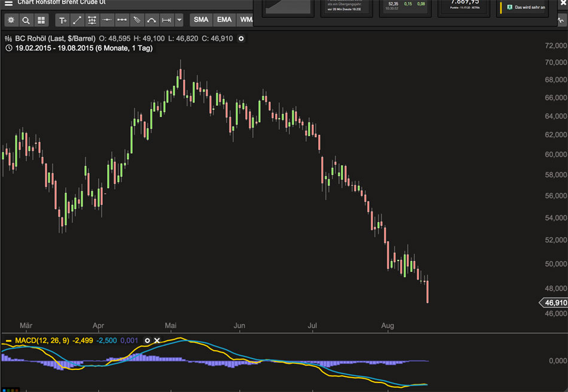
Task: Expand more drawing tools dropdown arrow
Action: click(179, 20)
